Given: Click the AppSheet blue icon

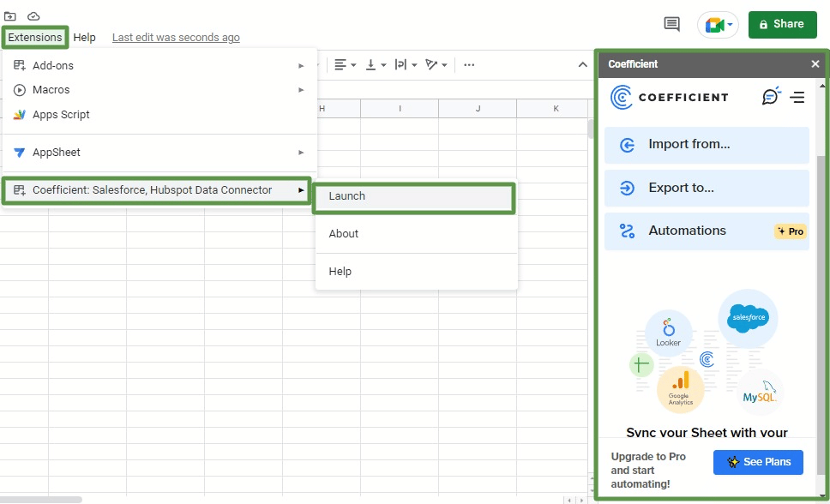Looking at the screenshot, I should 19,153.
